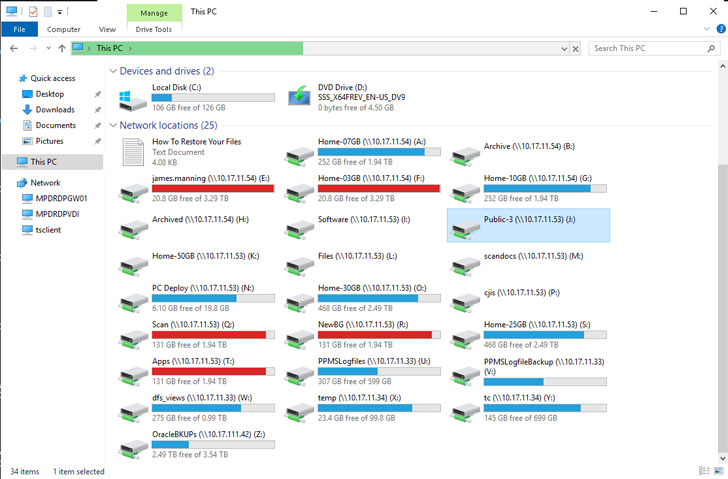This screenshot has width=728, height=479.
Task: Open the How To Restore Your Files document
Action: tap(132, 152)
